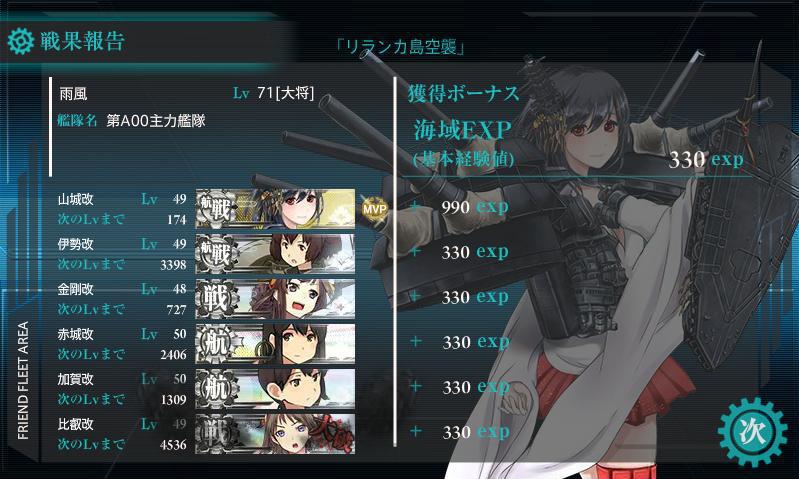Click 航戦 type icon on 山城改
Screen dimensions: 799x479
[216, 208]
